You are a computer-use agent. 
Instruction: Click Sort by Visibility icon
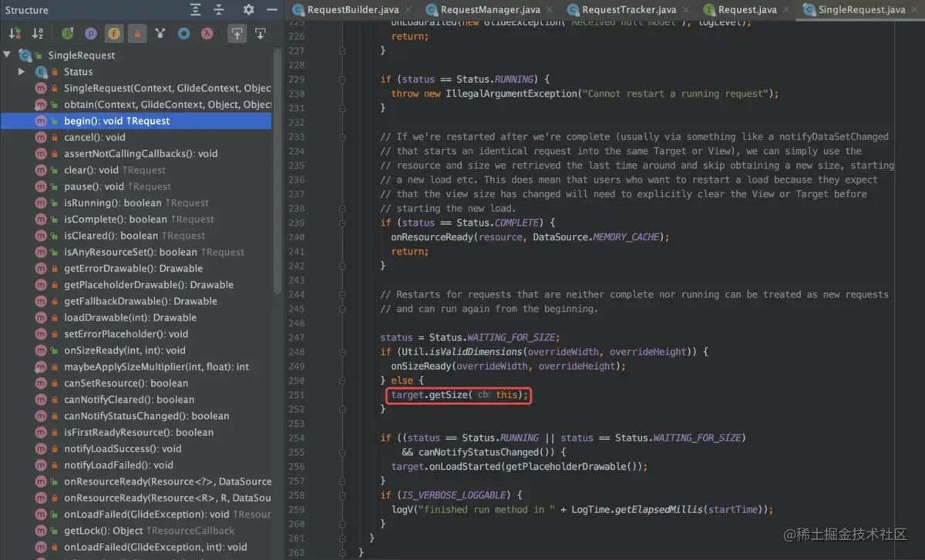click(15, 34)
